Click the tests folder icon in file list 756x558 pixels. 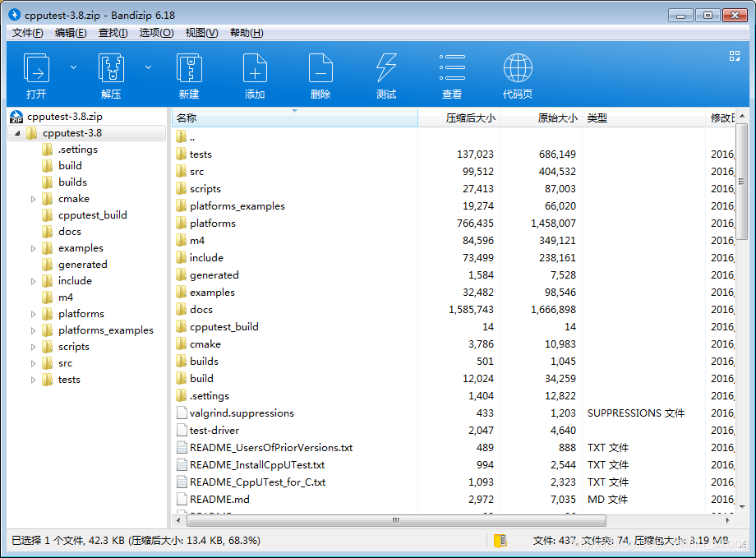point(181,154)
